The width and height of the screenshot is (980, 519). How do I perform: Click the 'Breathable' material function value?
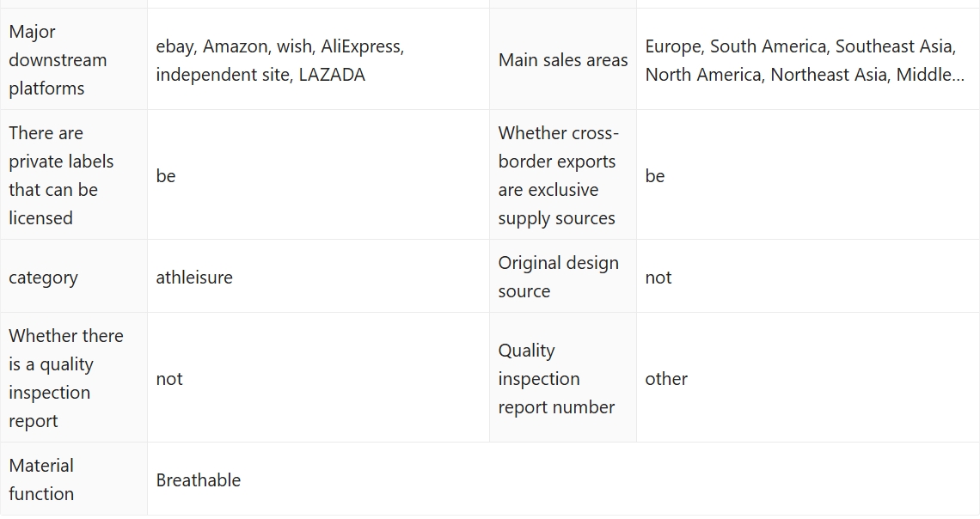coord(199,480)
